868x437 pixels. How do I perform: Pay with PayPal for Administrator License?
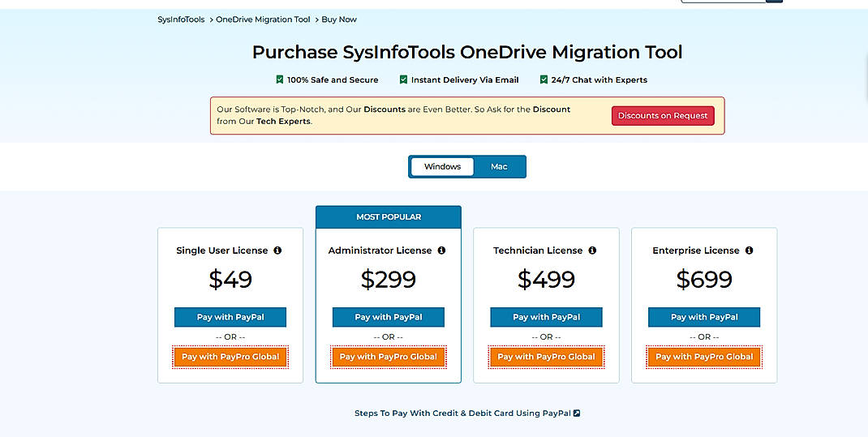(388, 317)
